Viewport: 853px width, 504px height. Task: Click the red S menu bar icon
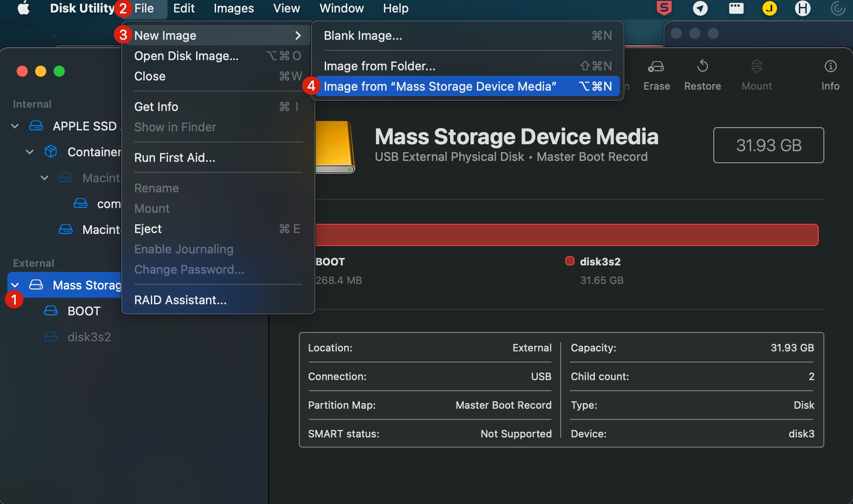click(664, 8)
